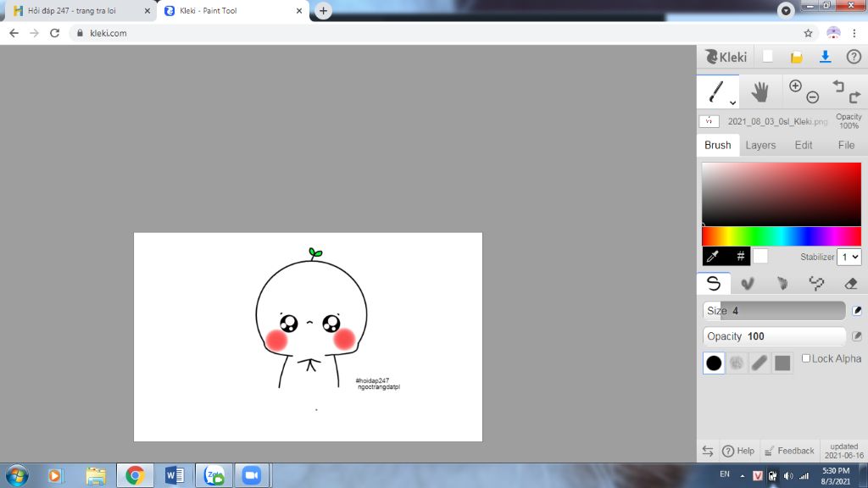Image resolution: width=868 pixels, height=488 pixels.
Task: Activate the eyedropper color picker
Action: pyautogui.click(x=713, y=256)
